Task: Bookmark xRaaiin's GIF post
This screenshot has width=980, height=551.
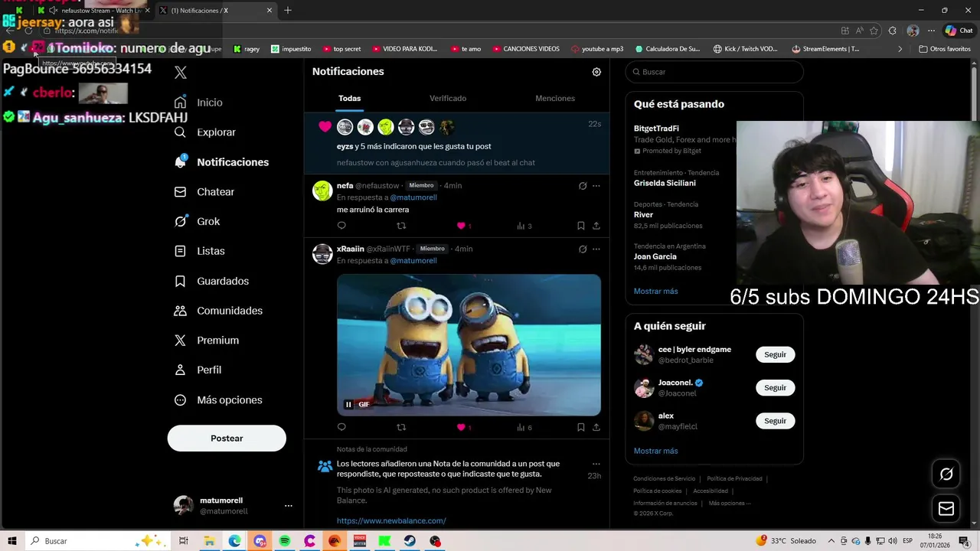Action: click(580, 427)
